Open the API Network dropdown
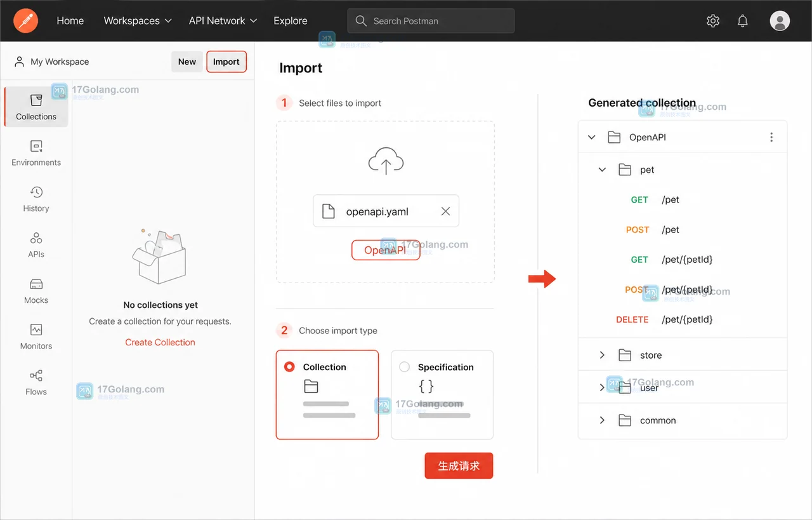Image resolution: width=812 pixels, height=520 pixels. pos(223,21)
